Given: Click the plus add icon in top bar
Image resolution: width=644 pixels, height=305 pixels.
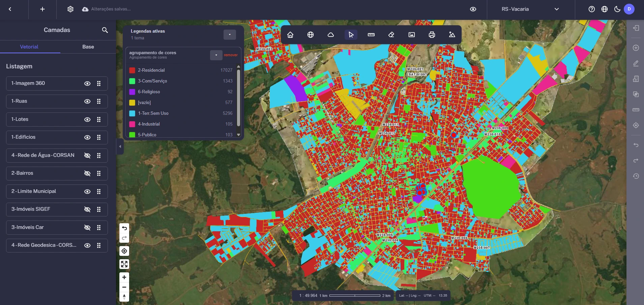Looking at the screenshot, I should click(x=42, y=9).
